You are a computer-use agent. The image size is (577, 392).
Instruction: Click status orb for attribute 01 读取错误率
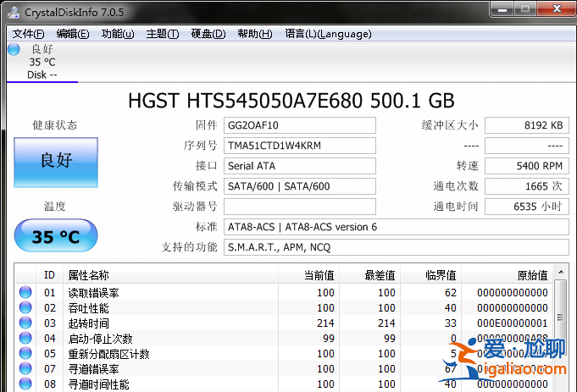(x=25, y=292)
